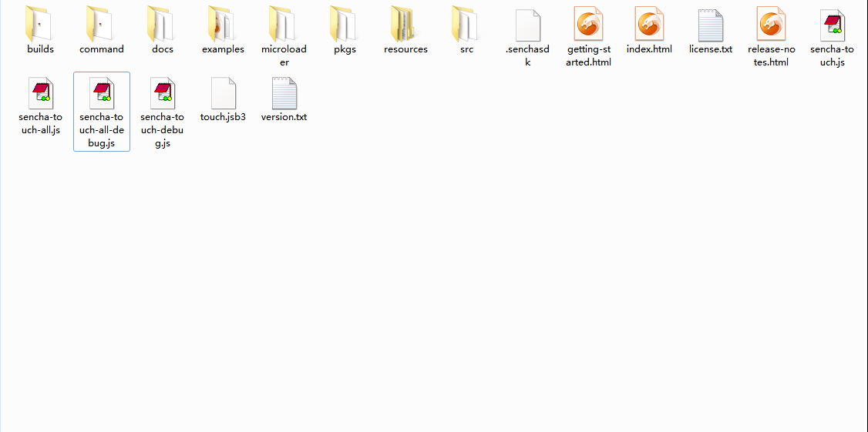Click the 'index.html' name text
The height and width of the screenshot is (432, 868).
click(x=649, y=49)
